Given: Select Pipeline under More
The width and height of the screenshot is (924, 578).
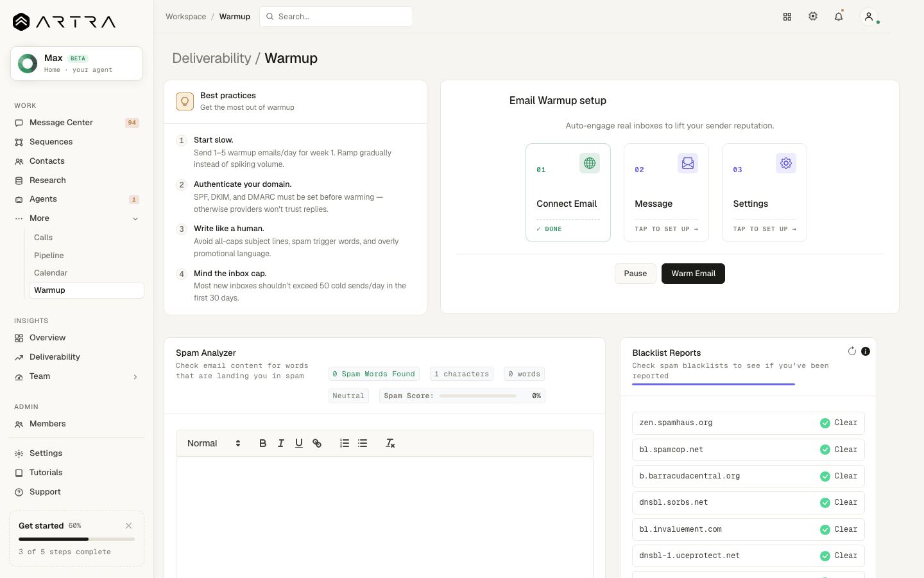Looking at the screenshot, I should [86, 256].
